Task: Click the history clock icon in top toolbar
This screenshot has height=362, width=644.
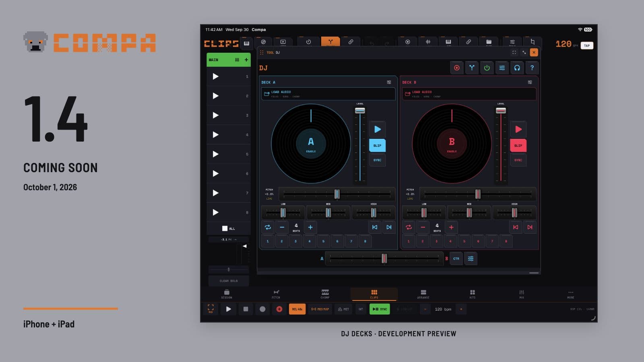Action: point(308,42)
